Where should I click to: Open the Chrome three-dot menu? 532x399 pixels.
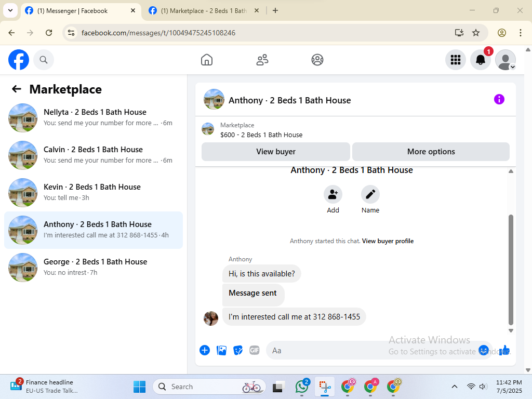(x=521, y=33)
